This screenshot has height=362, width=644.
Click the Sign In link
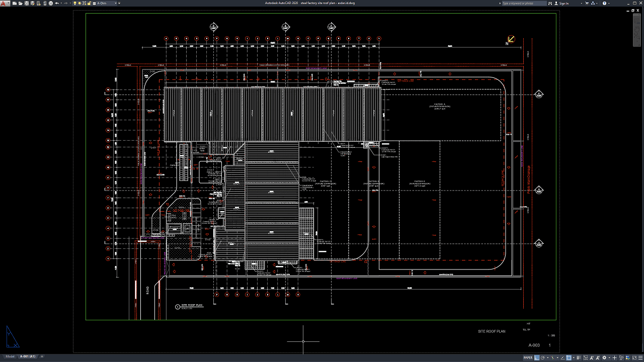point(564,4)
